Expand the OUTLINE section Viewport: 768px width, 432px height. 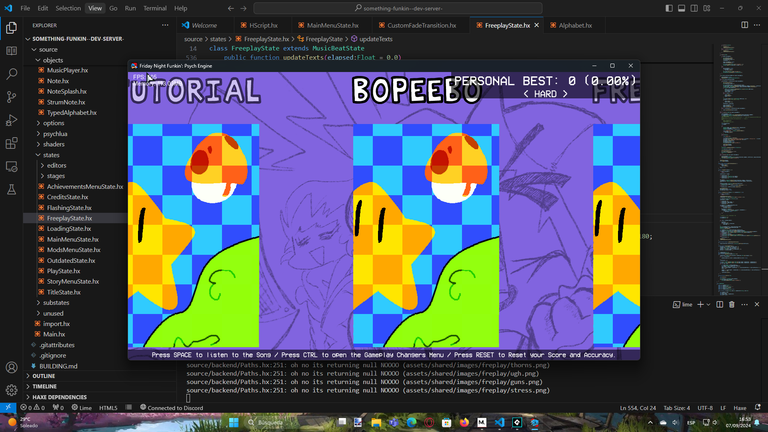[44, 376]
